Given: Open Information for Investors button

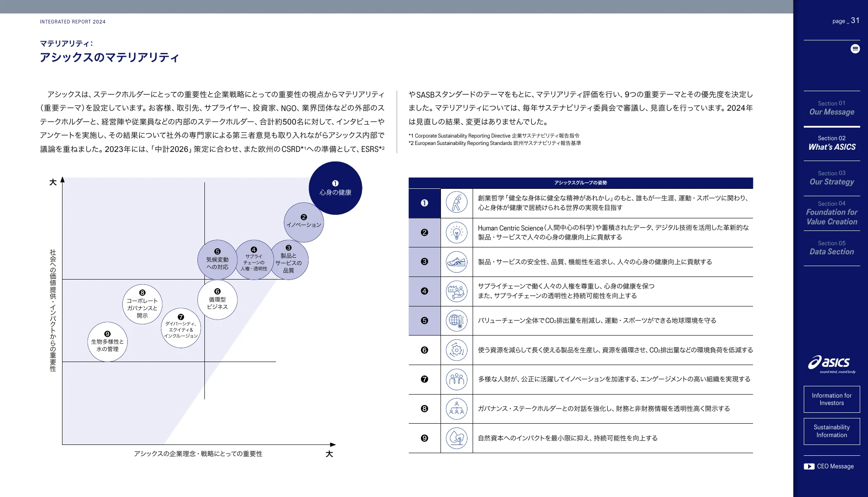Looking at the screenshot, I should pos(832,399).
